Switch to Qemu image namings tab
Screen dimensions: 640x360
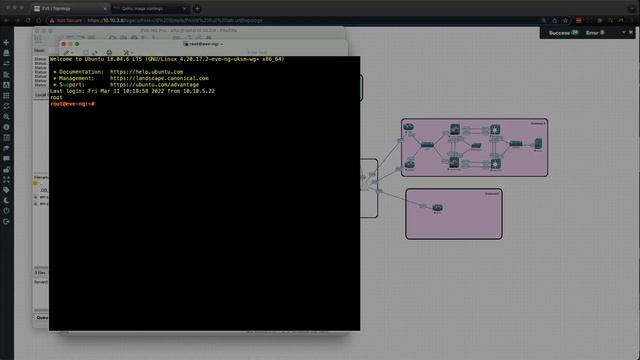[x=149, y=9]
